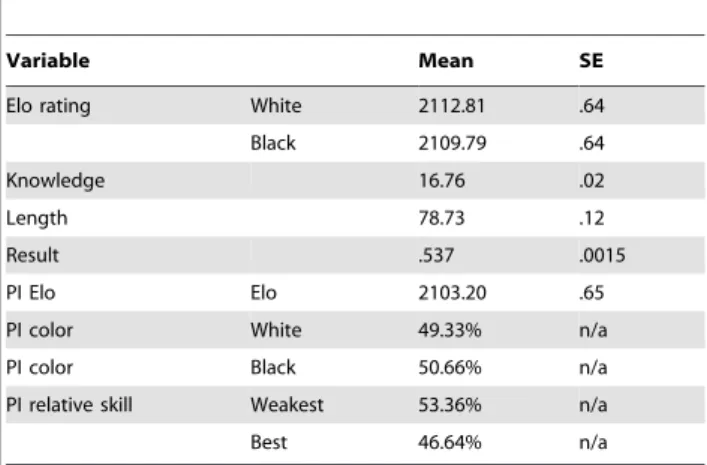The image size is (707, 465).
Task: Click the Best sub-label cell
Action: [x=269, y=442]
